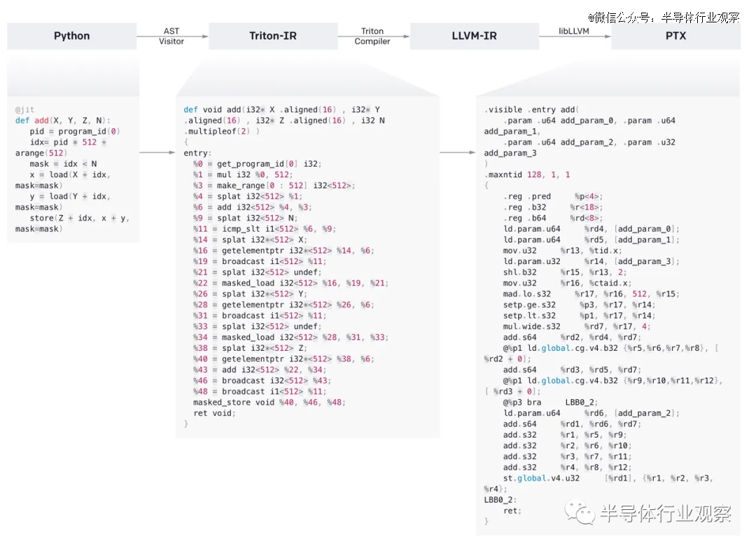
Task: Click the '%4 = splat i32<512> %1;' line
Action: click(248, 196)
